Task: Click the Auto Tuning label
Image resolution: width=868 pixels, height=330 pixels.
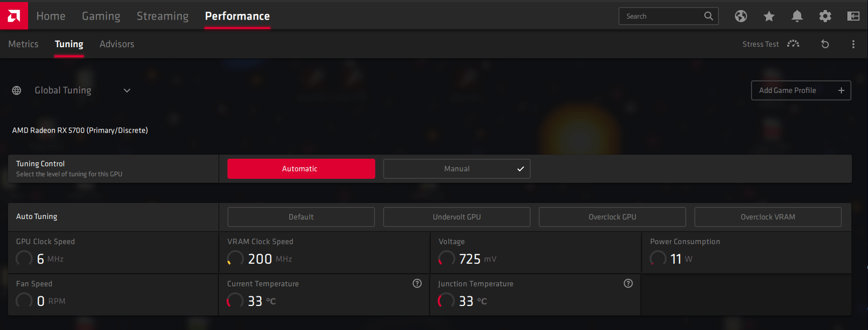Action: pyautogui.click(x=37, y=216)
